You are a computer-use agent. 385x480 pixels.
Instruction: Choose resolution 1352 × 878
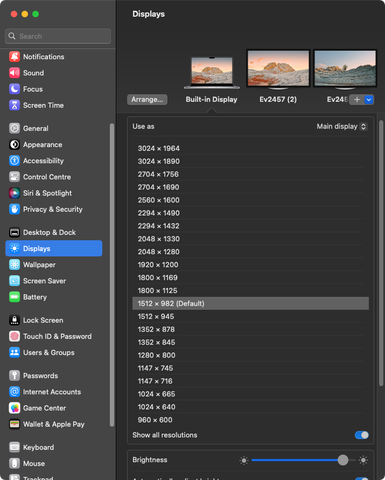click(x=250, y=329)
